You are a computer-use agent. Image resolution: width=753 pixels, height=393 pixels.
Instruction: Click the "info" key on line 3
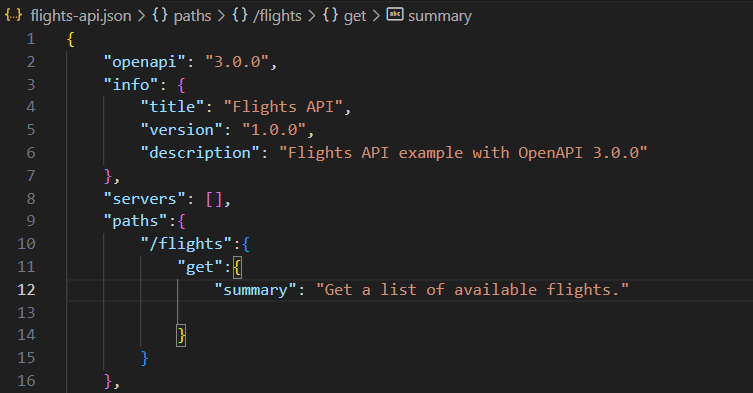tap(131, 85)
